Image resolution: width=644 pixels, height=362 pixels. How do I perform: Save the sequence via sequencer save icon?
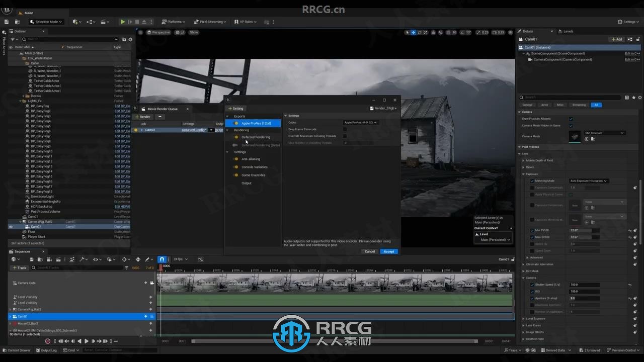pos(32,259)
